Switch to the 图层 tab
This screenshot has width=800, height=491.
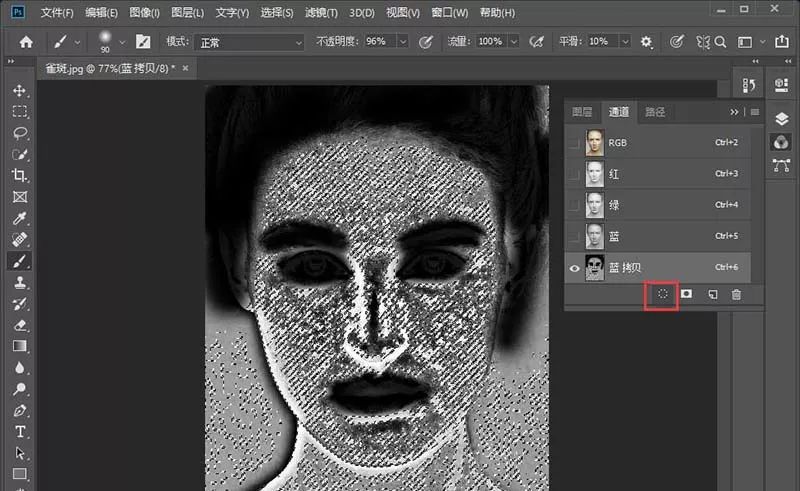(x=581, y=112)
